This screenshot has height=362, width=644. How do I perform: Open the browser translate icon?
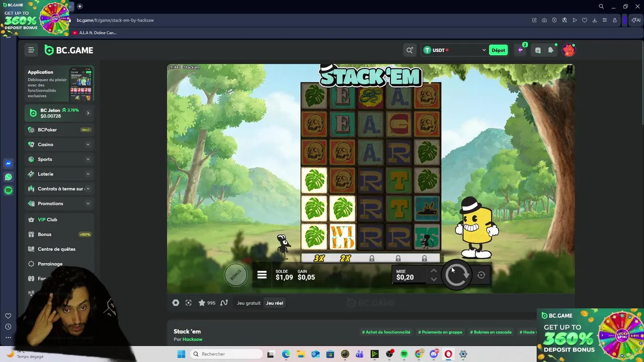[x=565, y=20]
